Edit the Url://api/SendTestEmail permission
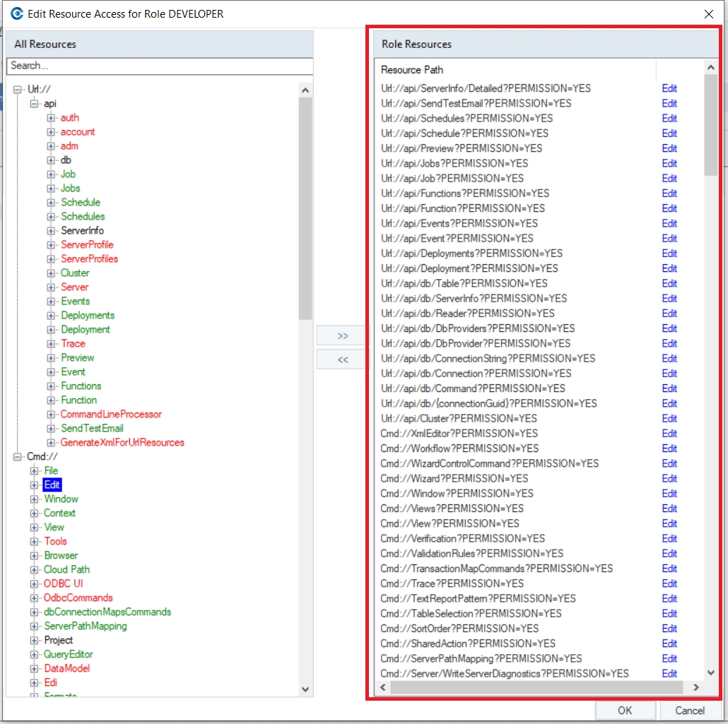The height and width of the screenshot is (724, 728). click(x=669, y=104)
